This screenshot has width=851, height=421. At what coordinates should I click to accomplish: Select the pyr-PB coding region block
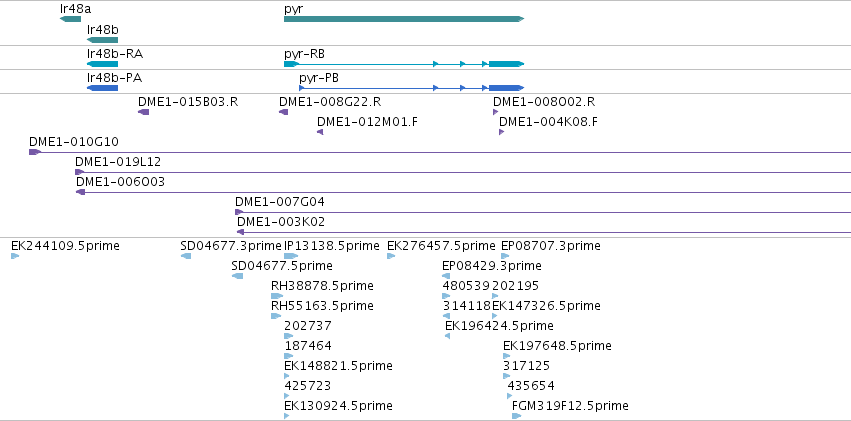tap(506, 88)
